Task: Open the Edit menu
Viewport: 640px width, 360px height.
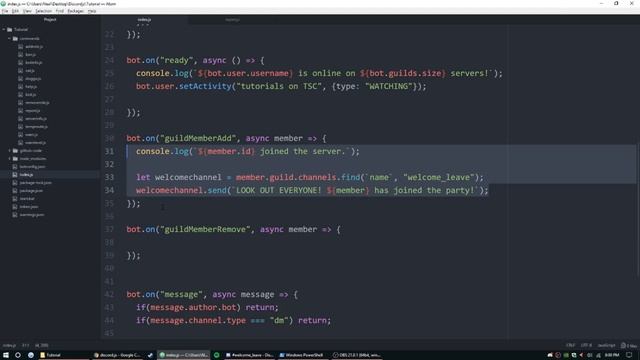Action: coord(15,11)
